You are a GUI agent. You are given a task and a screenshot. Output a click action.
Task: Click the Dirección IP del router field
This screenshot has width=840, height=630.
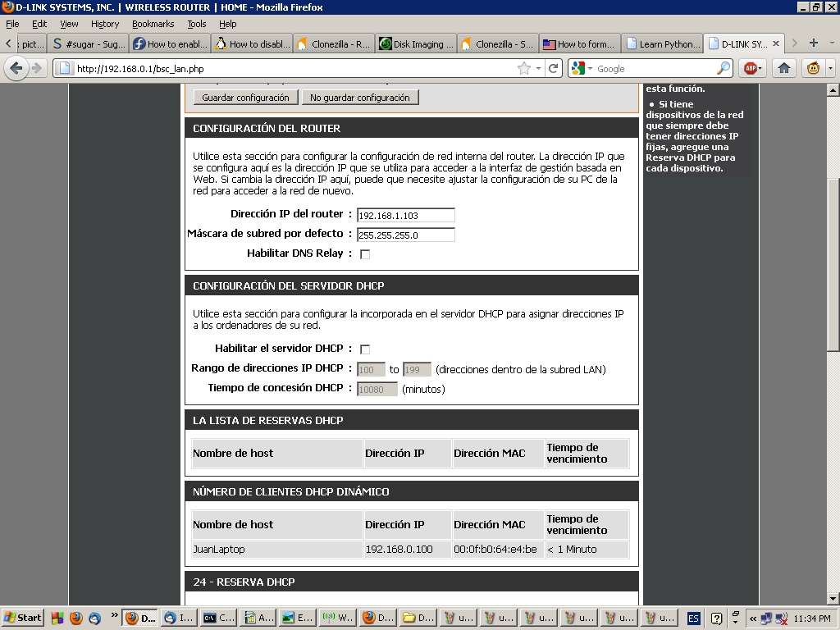click(405, 216)
